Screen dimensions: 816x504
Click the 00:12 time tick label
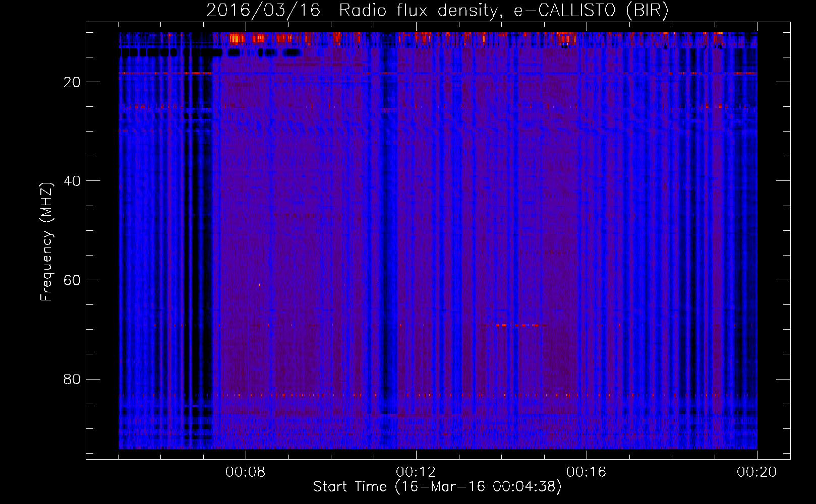[x=416, y=472]
